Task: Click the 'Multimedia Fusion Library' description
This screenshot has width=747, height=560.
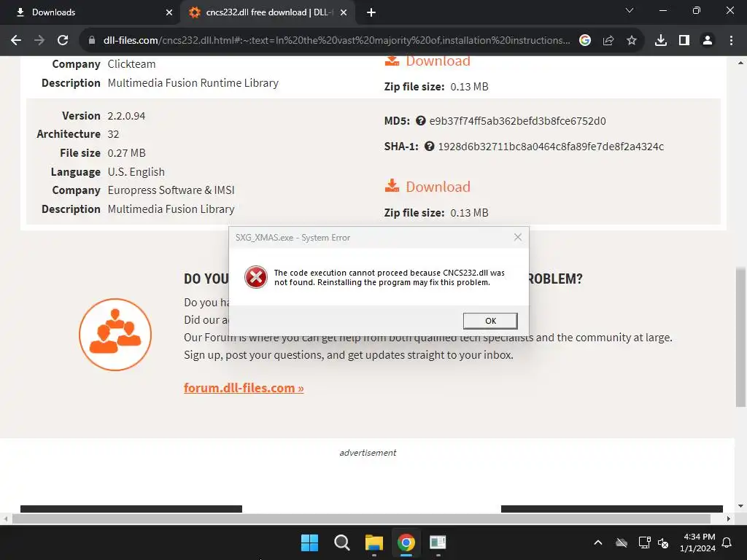Action: coord(171,209)
